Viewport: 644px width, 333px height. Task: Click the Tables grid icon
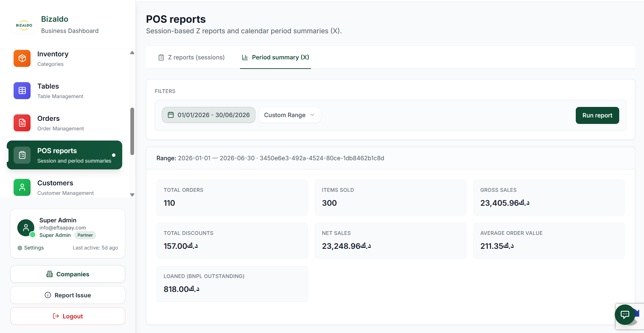pos(22,91)
